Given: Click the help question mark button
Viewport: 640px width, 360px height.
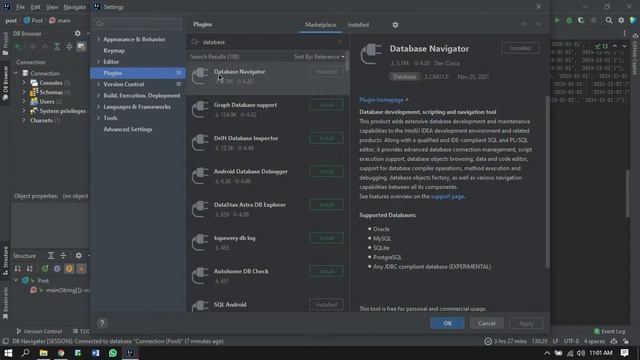Looking at the screenshot, I should (102, 323).
